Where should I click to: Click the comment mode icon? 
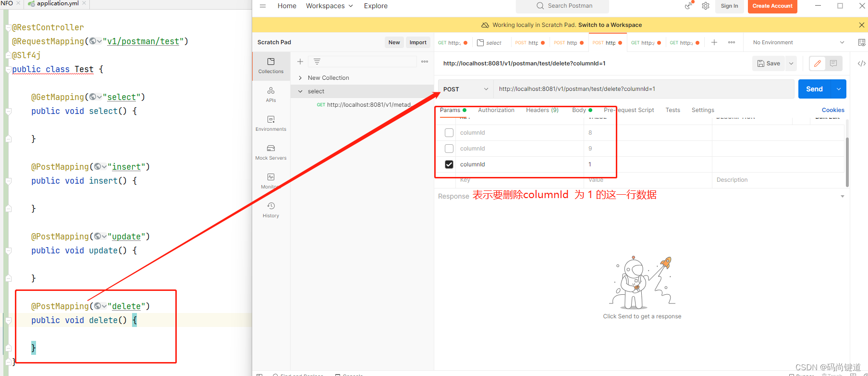pos(833,63)
